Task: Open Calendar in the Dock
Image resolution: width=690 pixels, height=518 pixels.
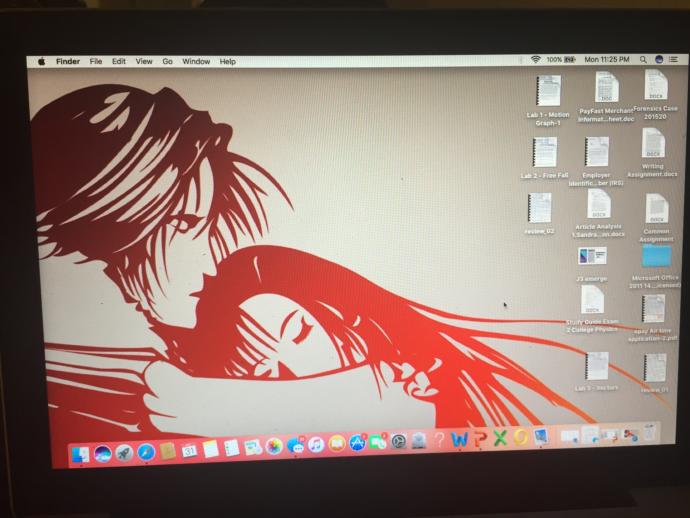Action: tap(189, 450)
